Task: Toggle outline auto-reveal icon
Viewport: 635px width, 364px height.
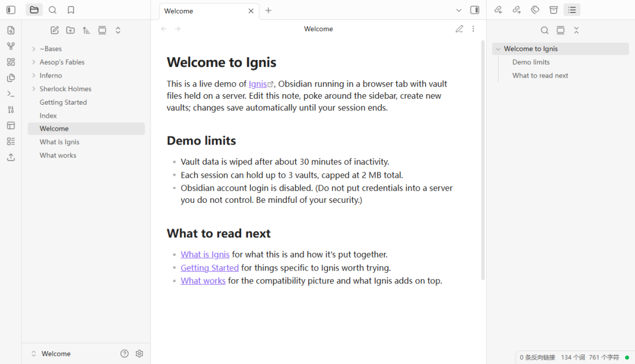Action: pyautogui.click(x=560, y=31)
